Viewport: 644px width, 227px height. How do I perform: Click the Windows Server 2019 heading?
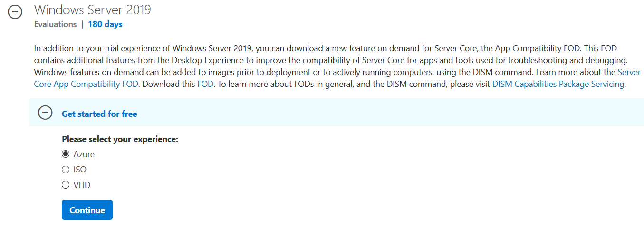click(93, 9)
